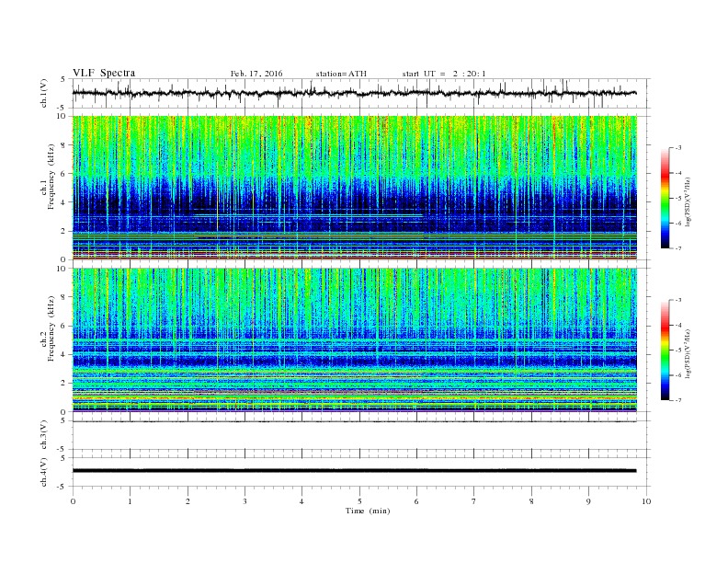Image resolution: width=728 pixels, height=563 pixels.
Task: Click the 8 minute tick label
Action: tap(531, 501)
